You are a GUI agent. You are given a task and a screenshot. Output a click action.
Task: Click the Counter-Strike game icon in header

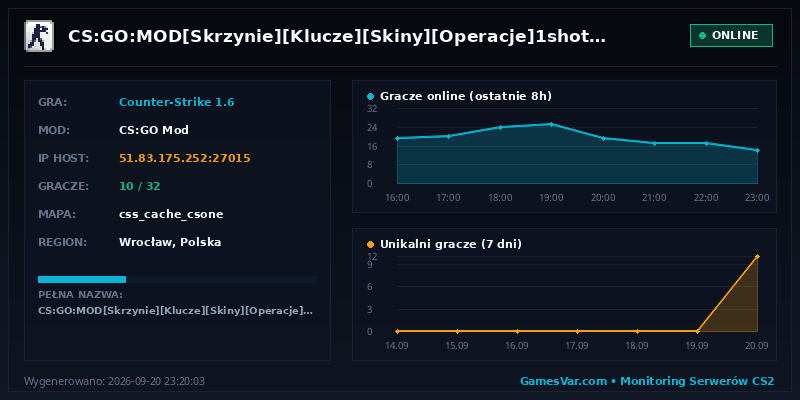point(38,36)
